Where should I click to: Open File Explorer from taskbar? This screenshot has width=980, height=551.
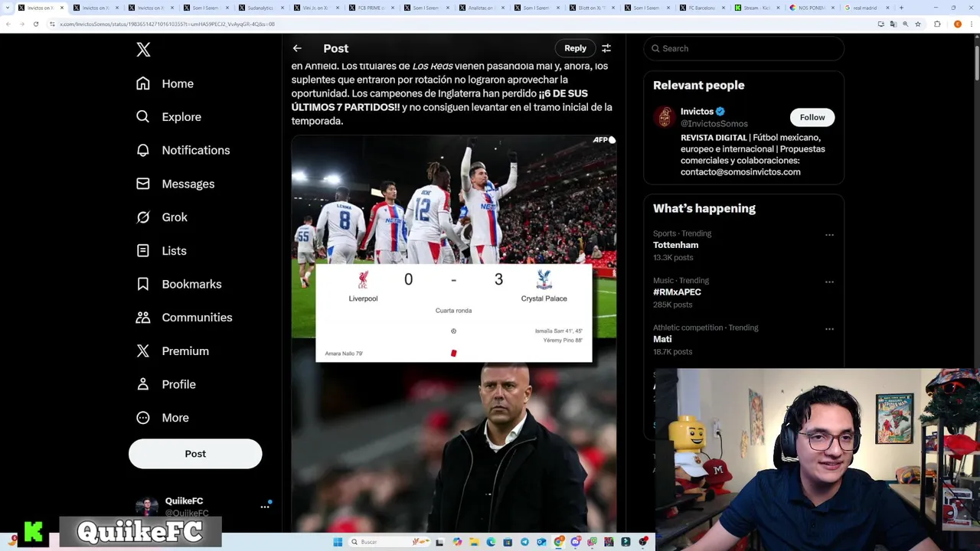coord(474,542)
